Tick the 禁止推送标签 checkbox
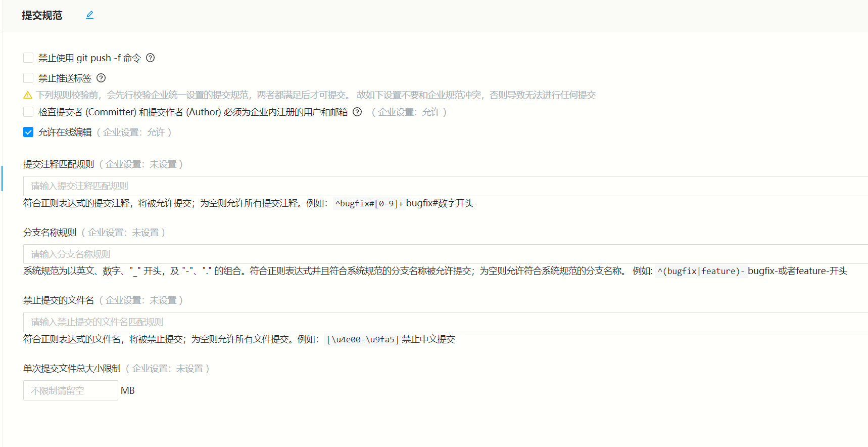Image resolution: width=868 pixels, height=447 pixels. [x=28, y=78]
